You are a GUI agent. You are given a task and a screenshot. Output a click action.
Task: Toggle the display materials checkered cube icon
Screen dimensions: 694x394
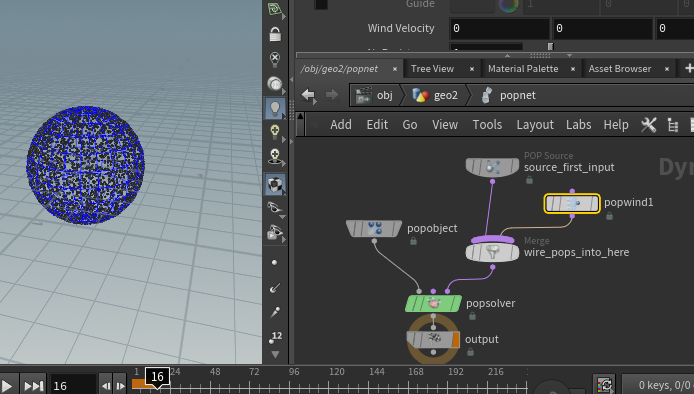click(275, 184)
